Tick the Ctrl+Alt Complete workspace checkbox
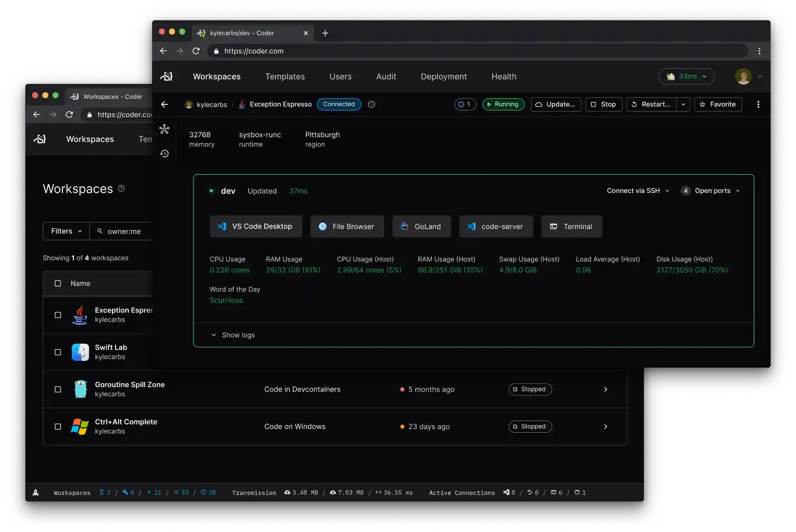This screenshot has height=532, width=796. click(58, 427)
